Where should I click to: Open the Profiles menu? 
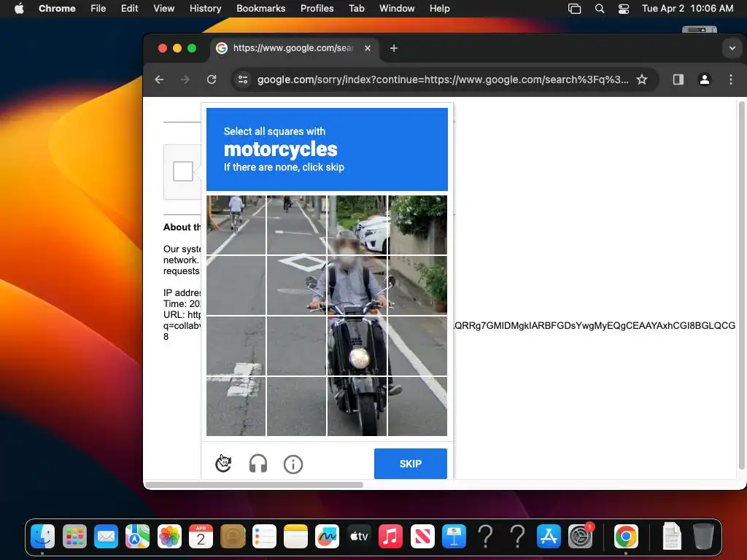pyautogui.click(x=317, y=8)
